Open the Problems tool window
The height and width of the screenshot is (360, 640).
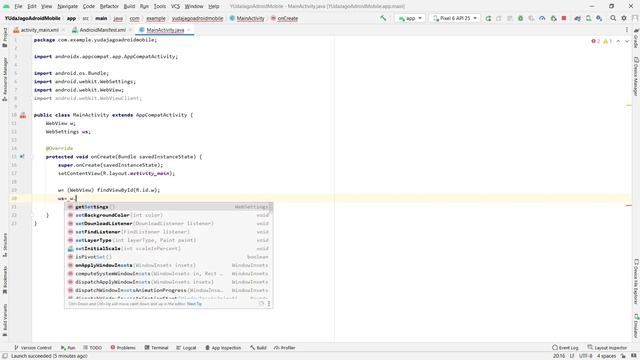[123, 348]
